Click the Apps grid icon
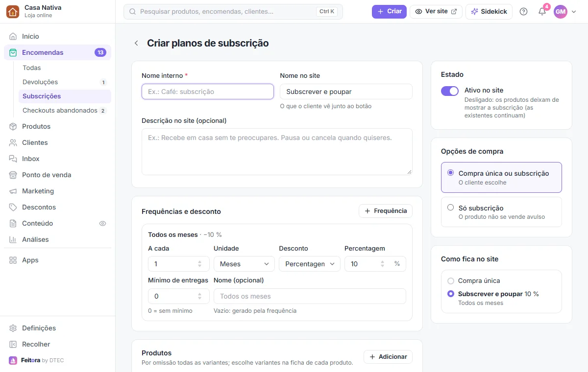Viewport: 588px width, 372px height. (13, 260)
